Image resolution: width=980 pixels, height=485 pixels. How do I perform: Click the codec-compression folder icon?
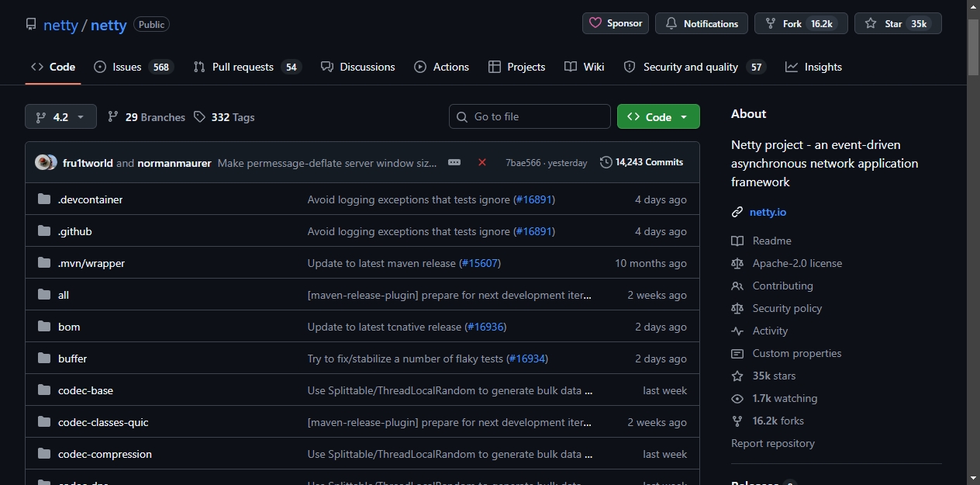pos(44,454)
